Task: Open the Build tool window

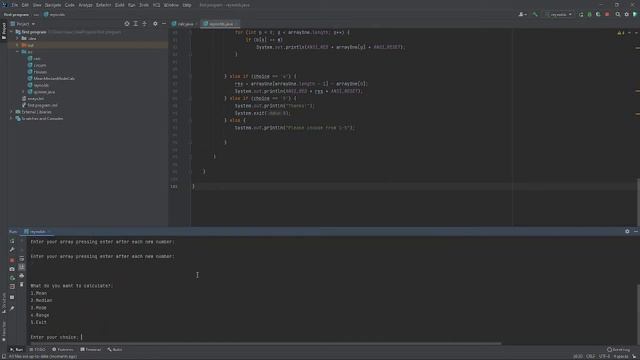Action: 115,350
